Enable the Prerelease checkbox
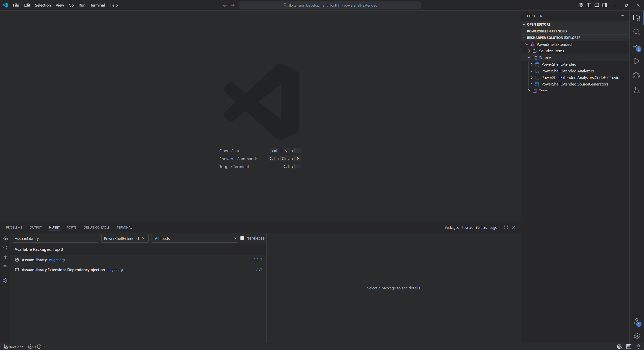Image resolution: width=644 pixels, height=350 pixels. coord(242,238)
